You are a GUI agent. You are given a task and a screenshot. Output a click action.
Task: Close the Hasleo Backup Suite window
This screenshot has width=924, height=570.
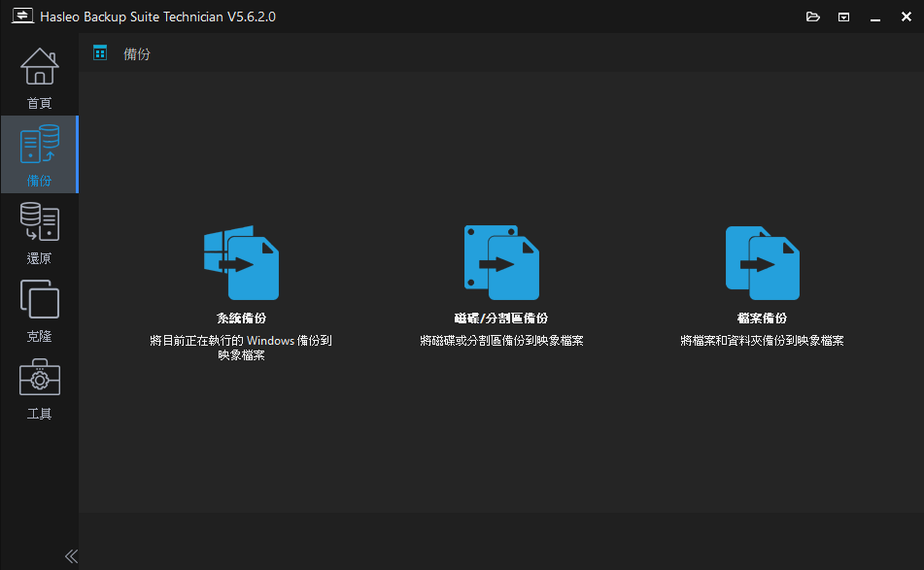[907, 17]
